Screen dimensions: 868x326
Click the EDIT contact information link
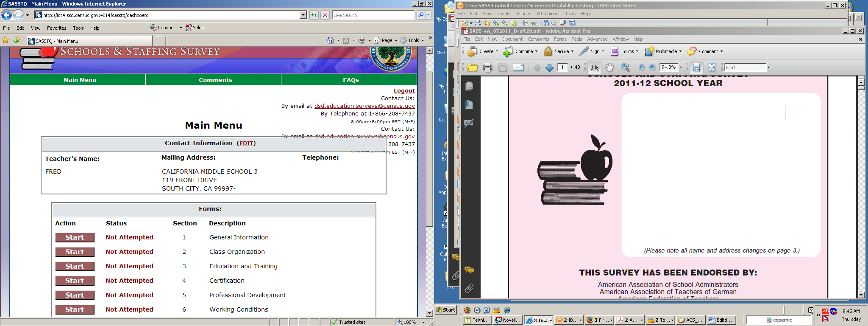(x=246, y=143)
